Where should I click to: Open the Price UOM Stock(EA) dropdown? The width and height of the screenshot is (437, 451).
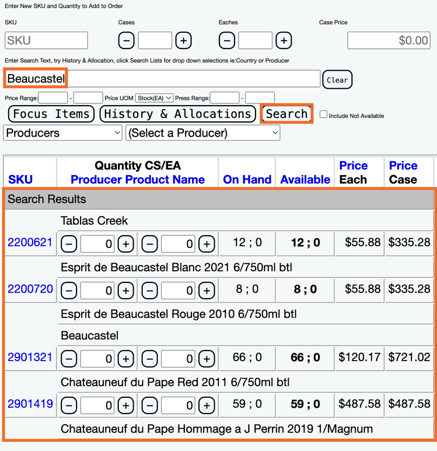[x=154, y=98]
